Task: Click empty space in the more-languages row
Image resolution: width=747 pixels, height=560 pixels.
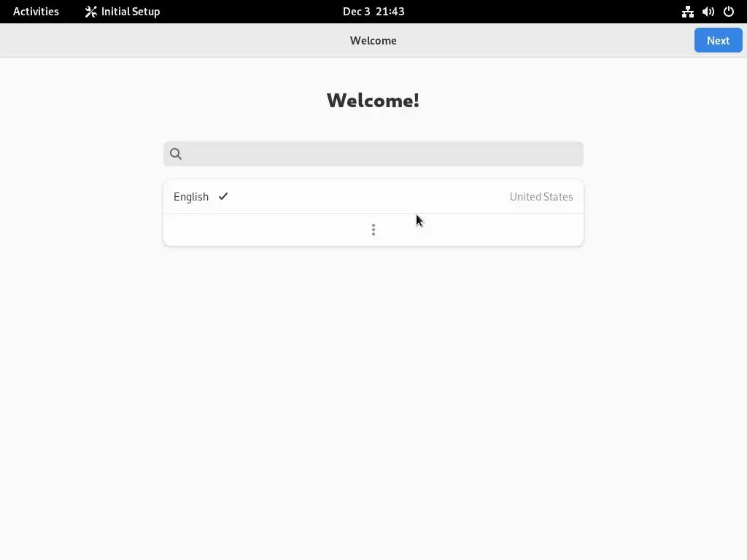Action: (267, 230)
